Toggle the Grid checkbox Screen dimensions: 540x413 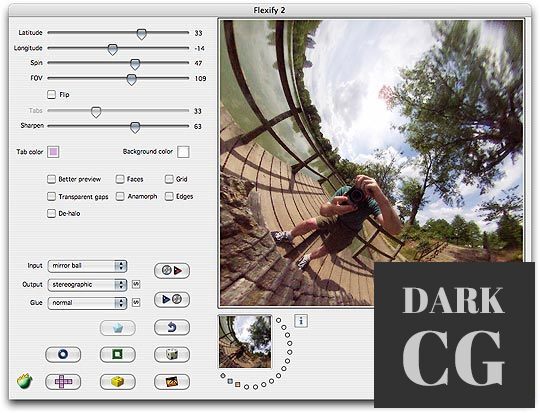pos(169,179)
